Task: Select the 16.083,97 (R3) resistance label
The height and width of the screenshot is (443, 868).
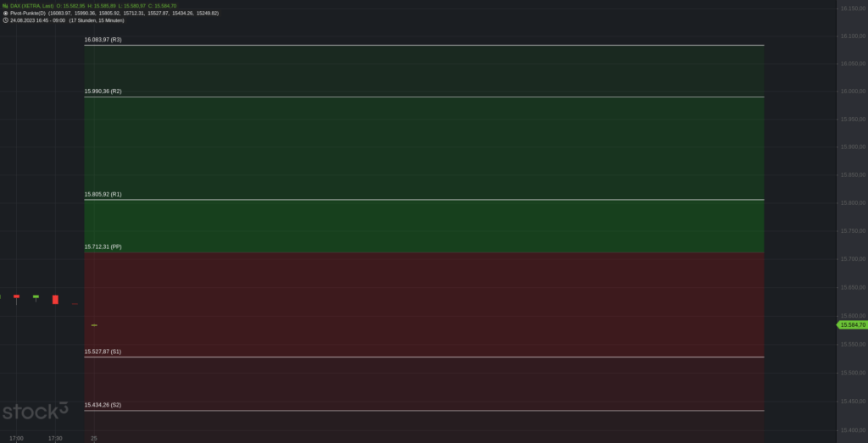Action: pyautogui.click(x=103, y=40)
